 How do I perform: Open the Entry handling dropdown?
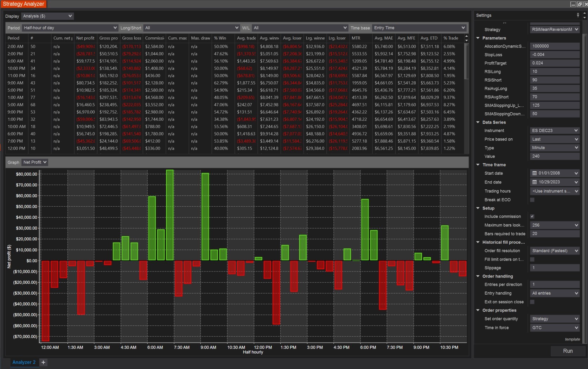[x=555, y=293]
